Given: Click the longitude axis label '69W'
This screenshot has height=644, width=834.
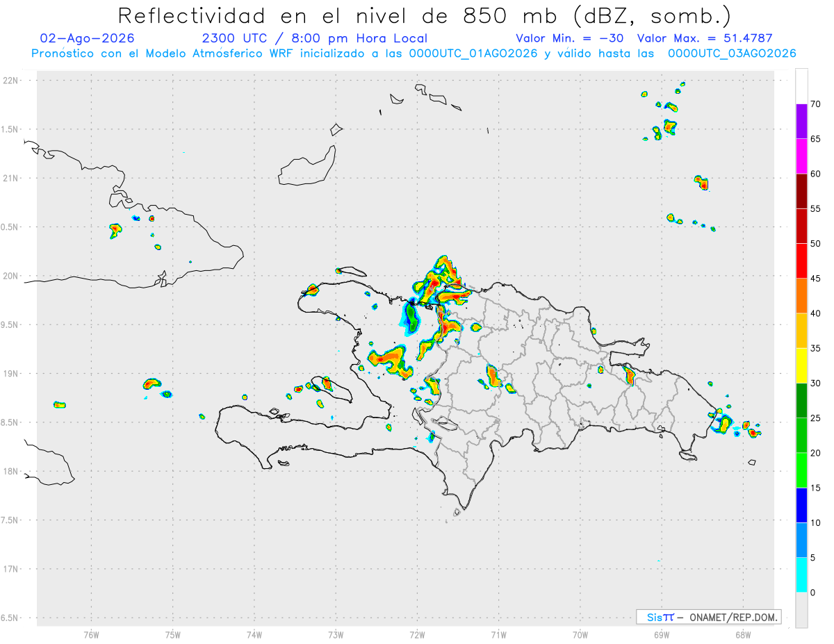Looking at the screenshot, I should click(x=662, y=634).
